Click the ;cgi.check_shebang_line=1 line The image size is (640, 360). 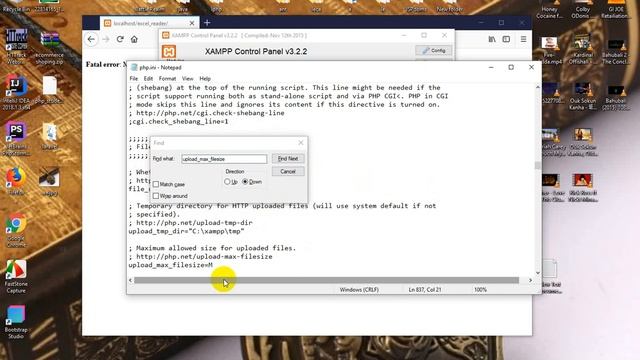pyautogui.click(x=178, y=121)
